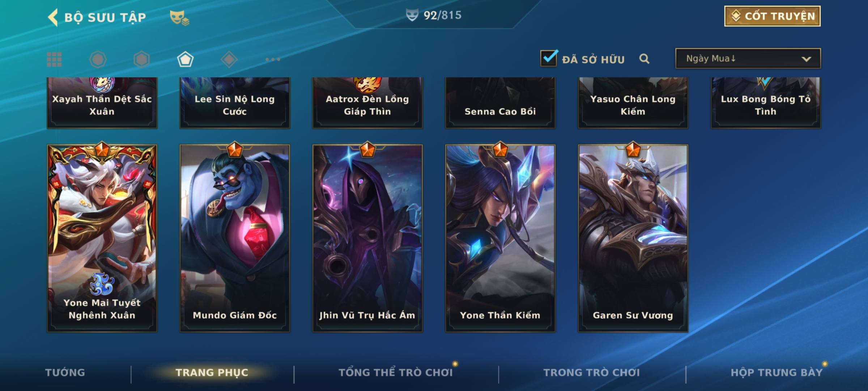Expand the Ngày Mua sort dropdown

(748, 58)
